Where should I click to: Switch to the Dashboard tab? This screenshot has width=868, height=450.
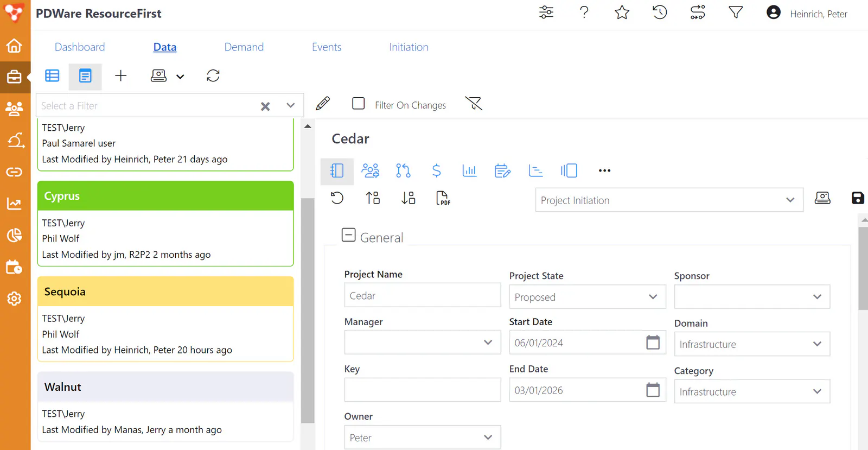pyautogui.click(x=80, y=47)
